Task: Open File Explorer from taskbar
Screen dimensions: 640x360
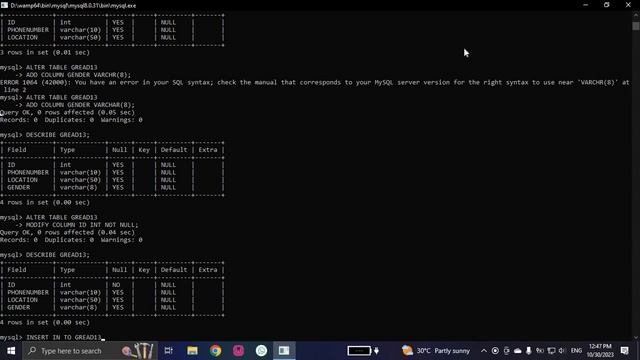Action: click(192, 351)
